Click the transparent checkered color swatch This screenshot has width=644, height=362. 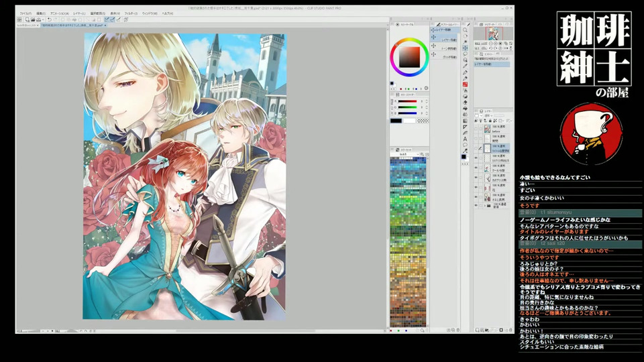click(x=423, y=121)
